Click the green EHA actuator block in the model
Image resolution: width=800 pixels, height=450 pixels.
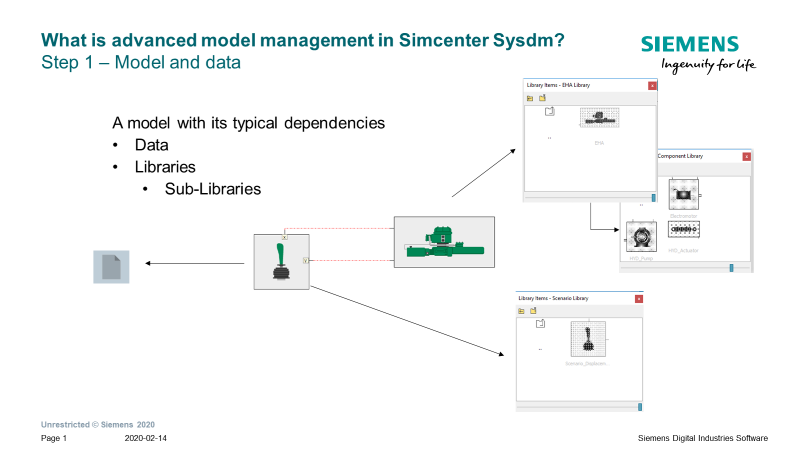444,242
